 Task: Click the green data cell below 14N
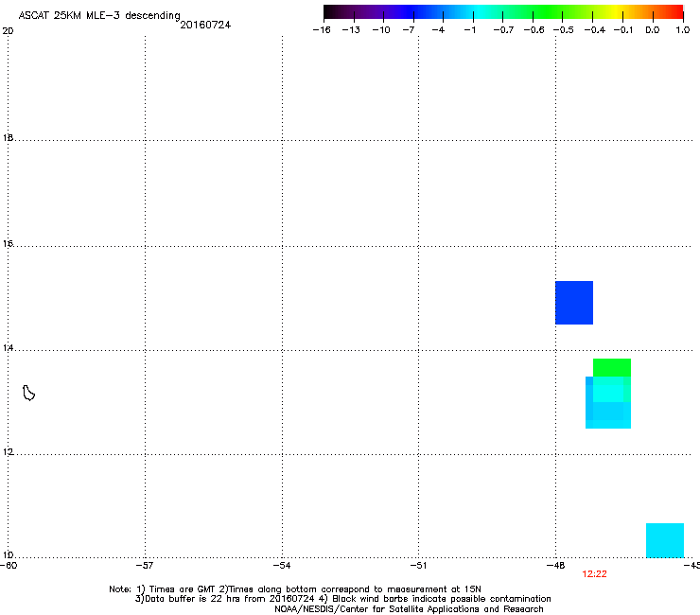pos(612,367)
